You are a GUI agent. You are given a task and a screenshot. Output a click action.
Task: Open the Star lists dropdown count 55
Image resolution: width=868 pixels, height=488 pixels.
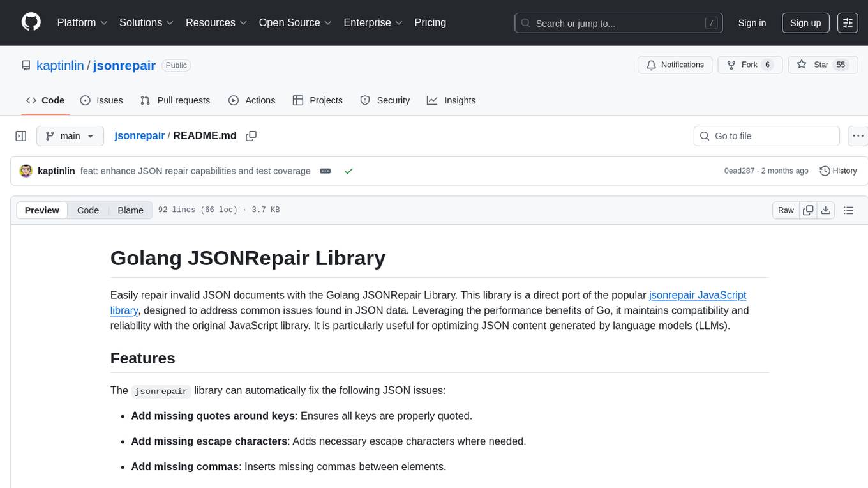coord(841,65)
